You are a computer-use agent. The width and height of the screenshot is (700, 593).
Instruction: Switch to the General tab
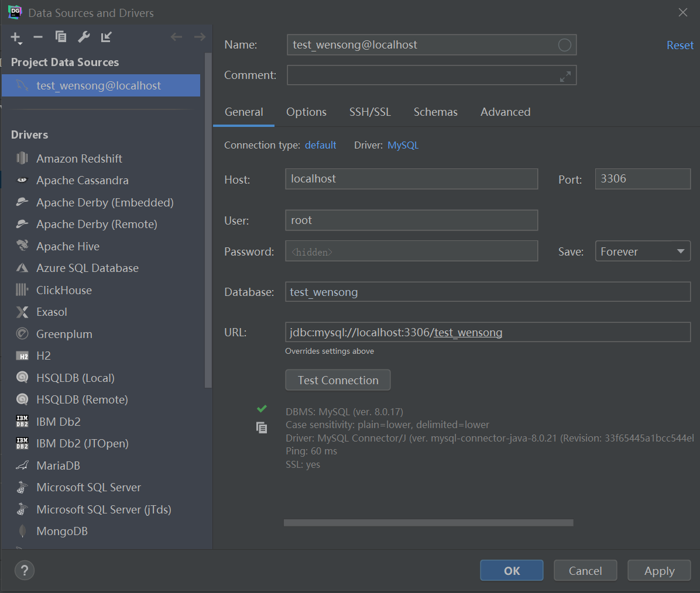pos(243,112)
